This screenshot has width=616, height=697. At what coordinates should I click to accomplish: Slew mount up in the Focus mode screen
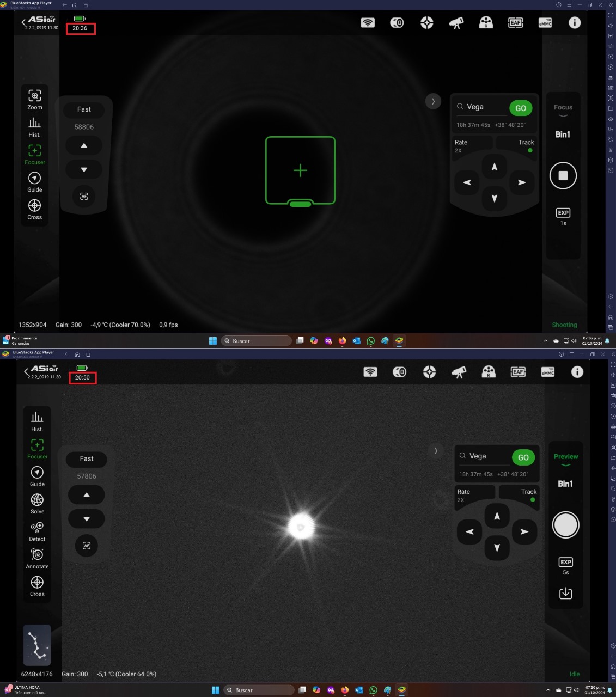pos(495,167)
